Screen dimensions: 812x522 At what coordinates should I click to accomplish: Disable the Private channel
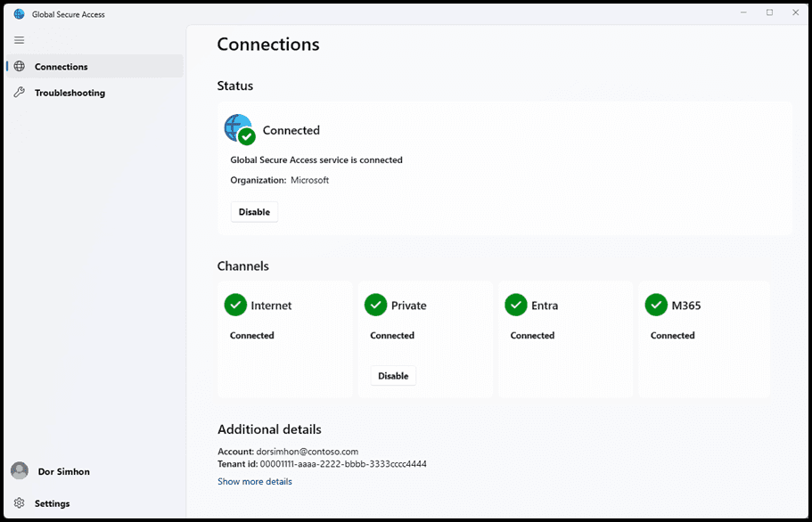tap(393, 376)
